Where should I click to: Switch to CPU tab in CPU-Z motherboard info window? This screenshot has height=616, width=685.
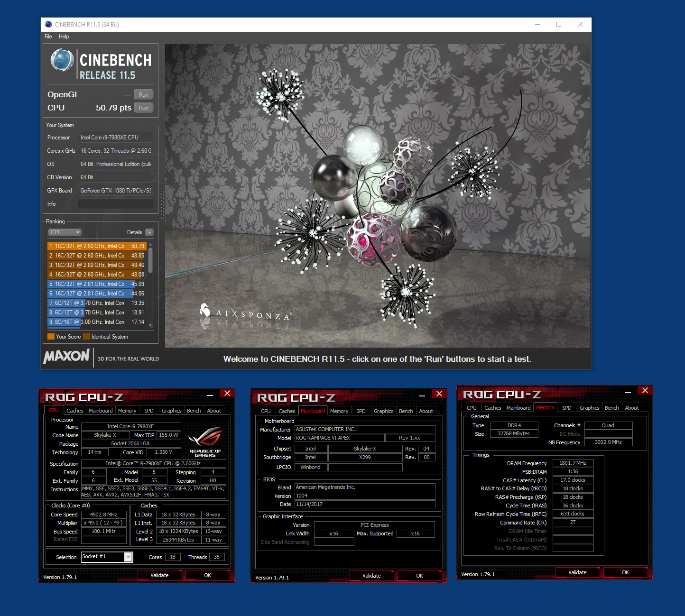pos(266,411)
